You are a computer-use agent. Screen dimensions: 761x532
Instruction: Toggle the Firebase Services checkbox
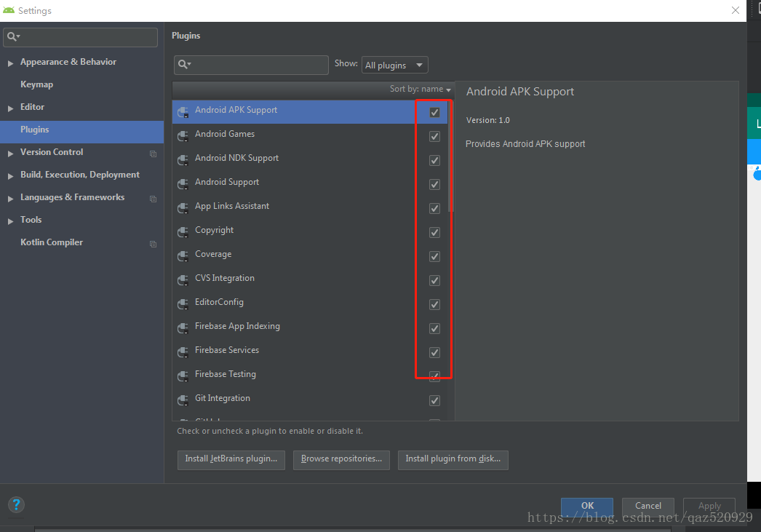(434, 352)
